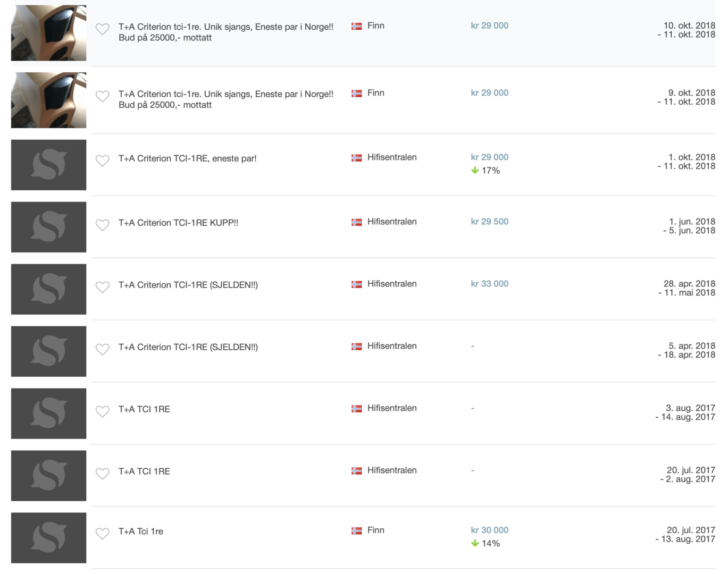Image resolution: width=728 pixels, height=574 pixels.
Task: Click Norwegian flag on 'eneste par!' row
Action: 357,158
